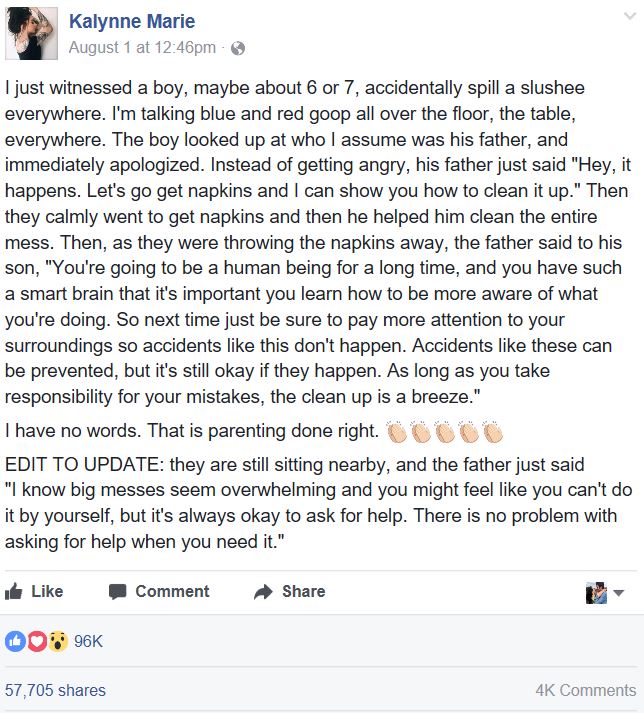
Task: Open the 4K Comments link
Action: (586, 690)
